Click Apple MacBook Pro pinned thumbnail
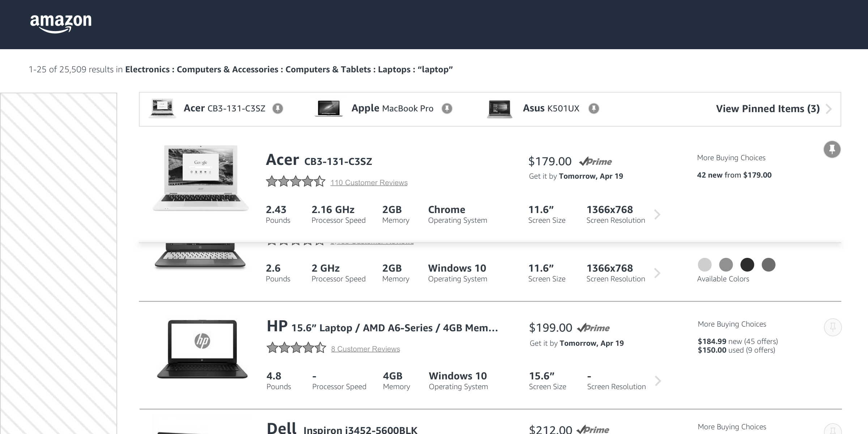 [328, 109]
